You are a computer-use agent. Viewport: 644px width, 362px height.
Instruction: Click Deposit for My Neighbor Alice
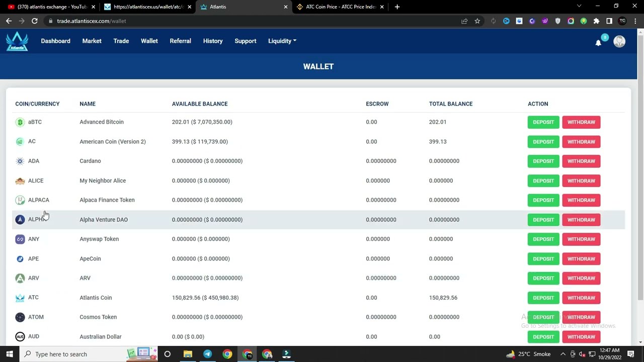click(x=543, y=181)
